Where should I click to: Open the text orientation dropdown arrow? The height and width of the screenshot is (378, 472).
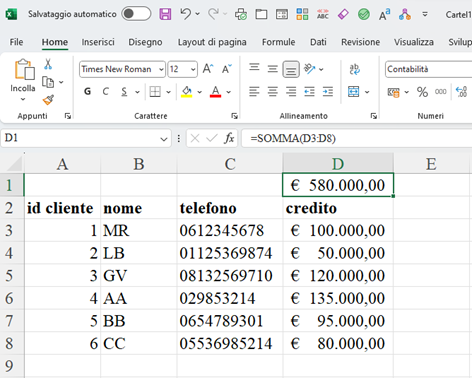321,69
